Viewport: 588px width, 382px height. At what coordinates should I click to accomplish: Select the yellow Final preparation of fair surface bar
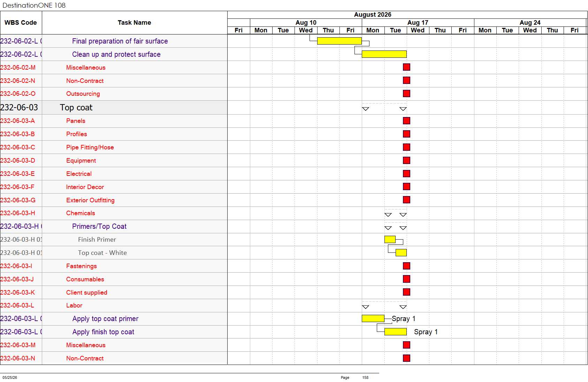339,41
